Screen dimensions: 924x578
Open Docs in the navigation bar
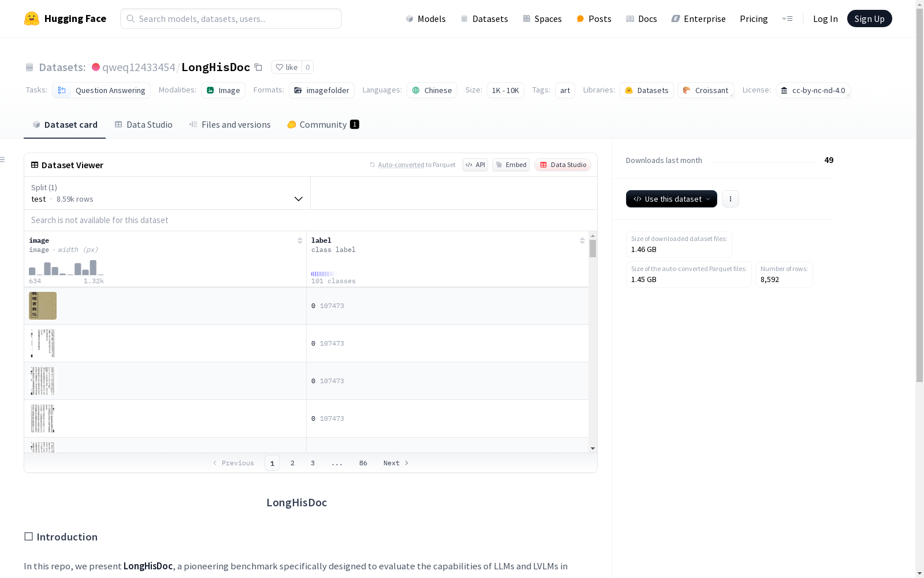click(x=642, y=18)
